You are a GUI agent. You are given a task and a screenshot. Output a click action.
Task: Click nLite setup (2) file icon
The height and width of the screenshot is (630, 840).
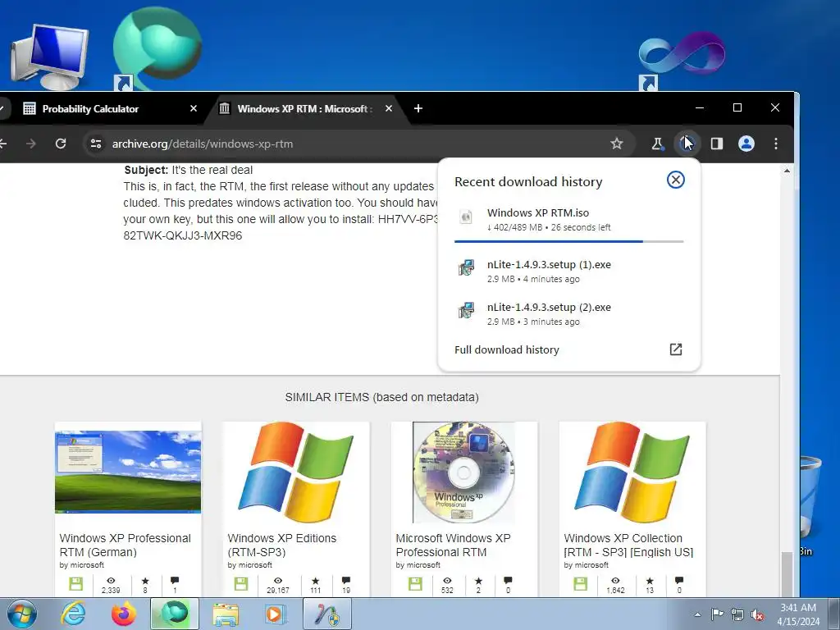point(466,310)
